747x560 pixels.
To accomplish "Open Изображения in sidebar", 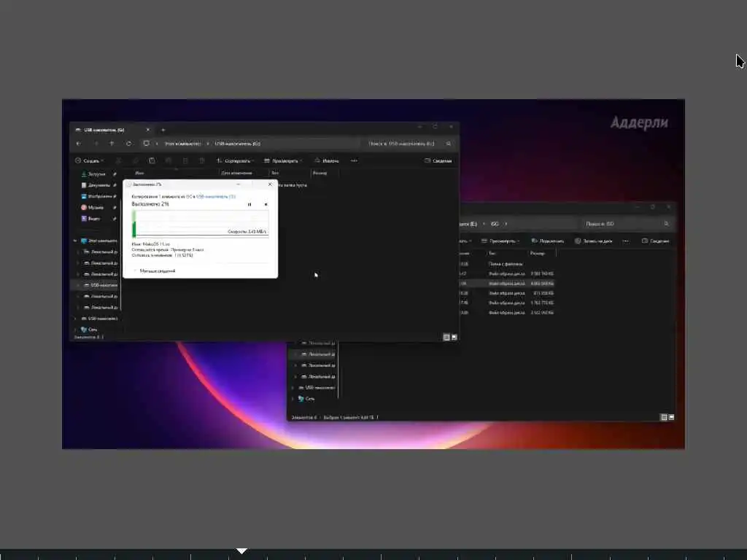I will 96,196.
